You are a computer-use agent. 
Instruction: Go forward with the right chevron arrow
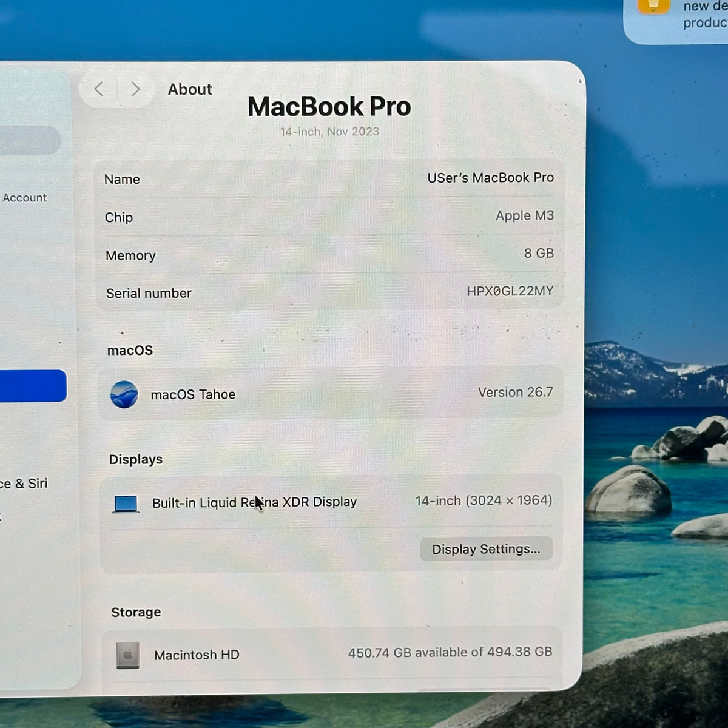pyautogui.click(x=136, y=89)
